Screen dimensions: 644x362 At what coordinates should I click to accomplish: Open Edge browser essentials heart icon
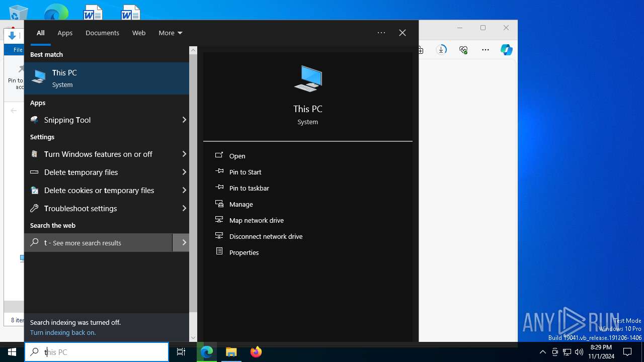point(463,50)
